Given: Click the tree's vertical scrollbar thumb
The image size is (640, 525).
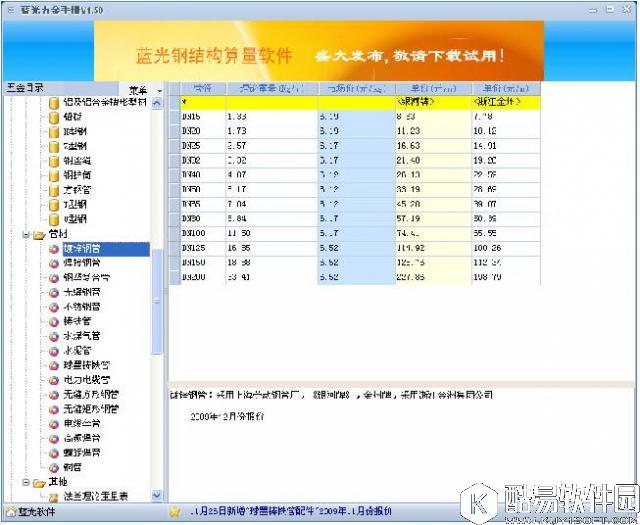Looking at the screenshot, I should point(157,301).
